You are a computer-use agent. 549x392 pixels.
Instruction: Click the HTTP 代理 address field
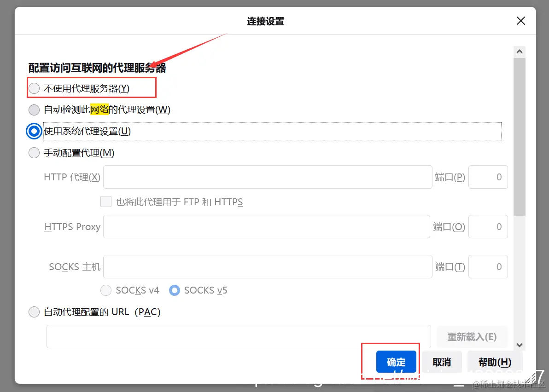pos(267,177)
